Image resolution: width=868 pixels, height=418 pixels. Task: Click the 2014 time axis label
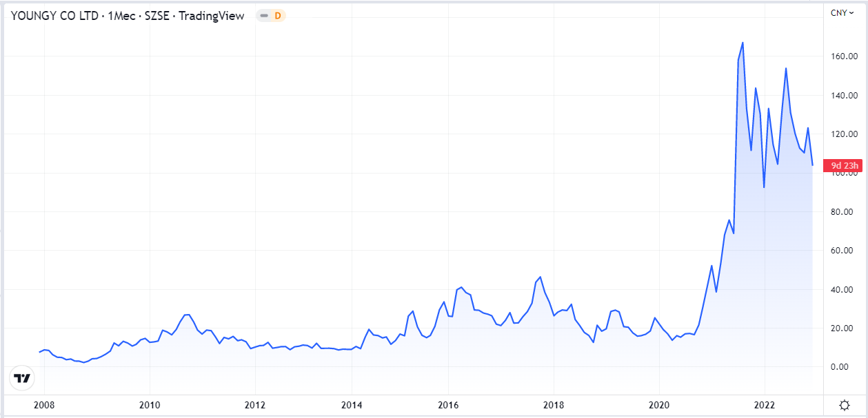click(352, 405)
